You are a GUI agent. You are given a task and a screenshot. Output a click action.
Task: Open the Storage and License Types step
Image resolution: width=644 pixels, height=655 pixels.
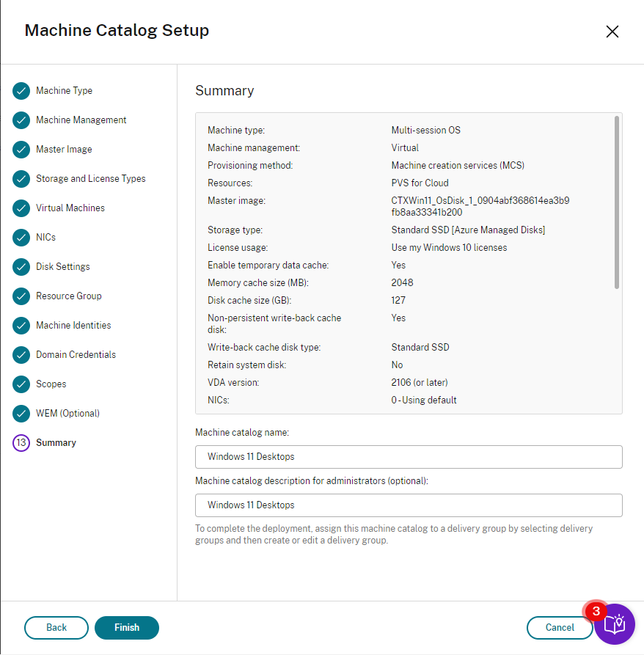click(90, 179)
